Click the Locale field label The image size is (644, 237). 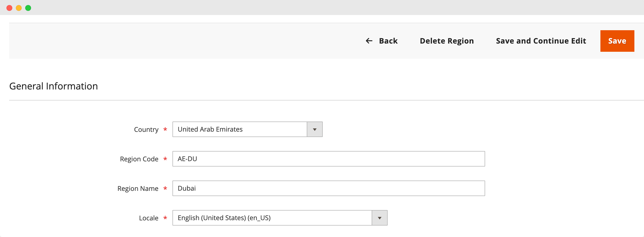(x=149, y=218)
